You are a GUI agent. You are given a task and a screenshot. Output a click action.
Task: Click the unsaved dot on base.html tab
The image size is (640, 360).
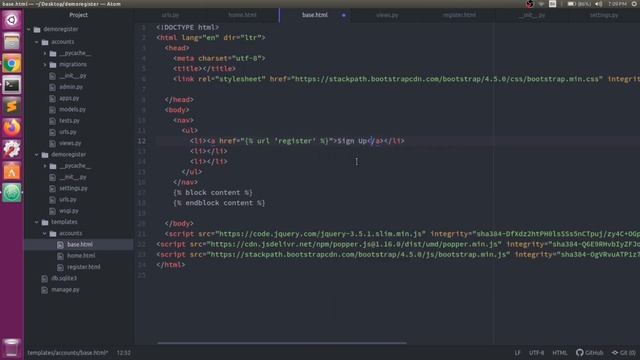click(x=344, y=15)
